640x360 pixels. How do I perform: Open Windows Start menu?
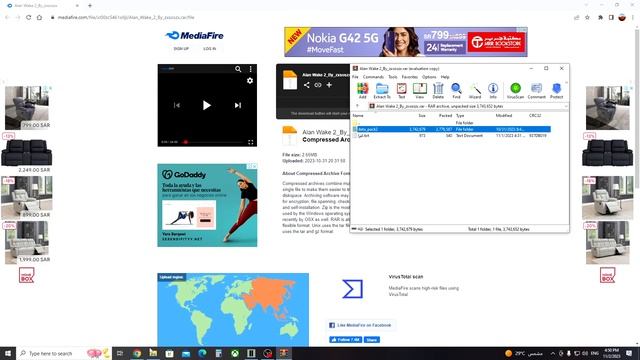[8, 353]
